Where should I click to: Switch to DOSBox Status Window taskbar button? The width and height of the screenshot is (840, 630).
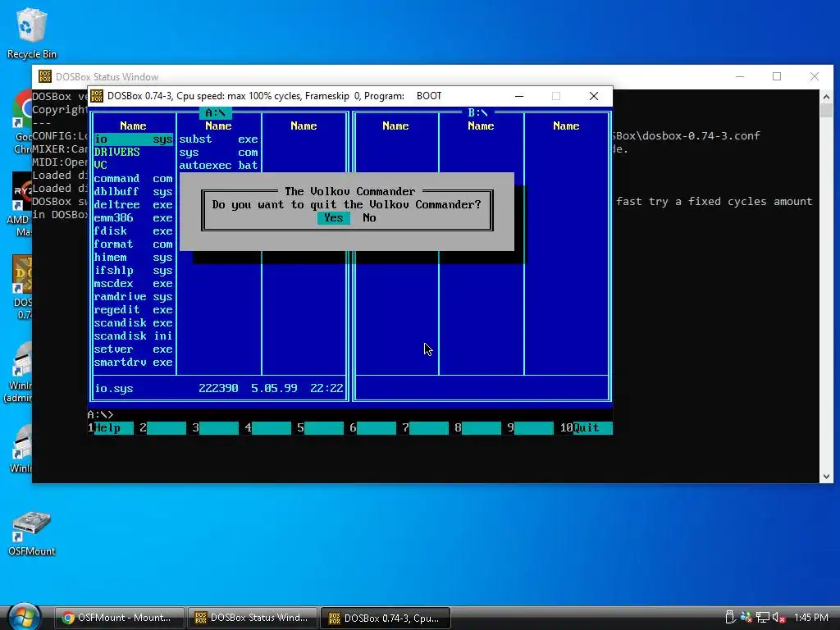coord(252,618)
